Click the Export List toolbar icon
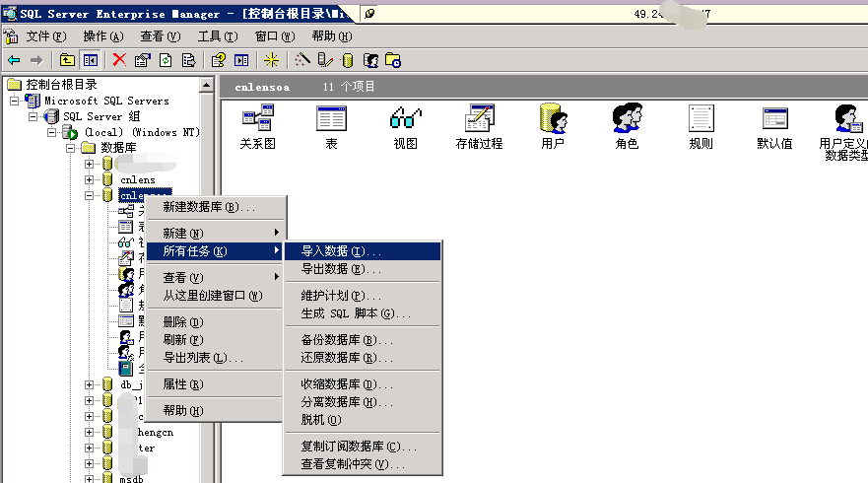Viewport: 868px width, 483px height. [x=189, y=60]
